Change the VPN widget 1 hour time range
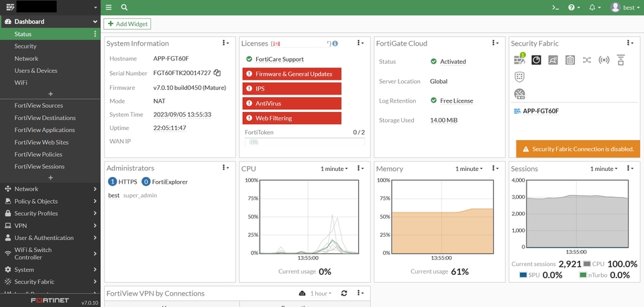This screenshot has width=644, height=307. point(321,294)
